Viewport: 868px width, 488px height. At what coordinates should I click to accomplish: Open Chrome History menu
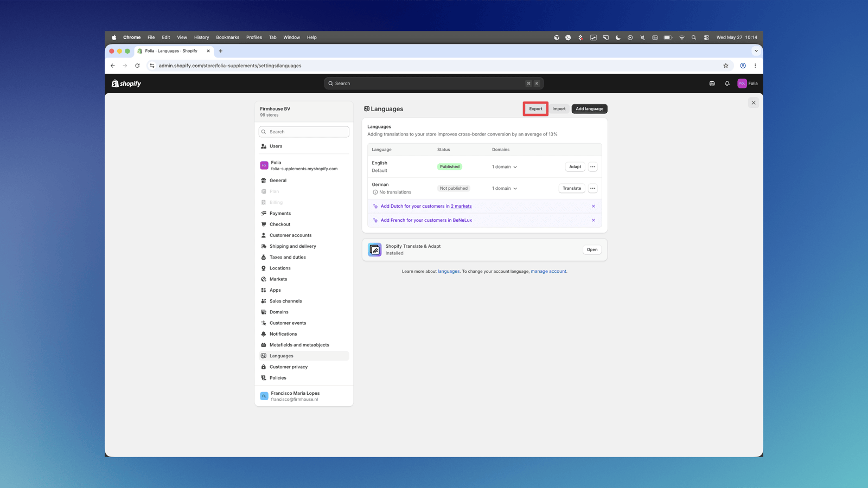point(201,37)
